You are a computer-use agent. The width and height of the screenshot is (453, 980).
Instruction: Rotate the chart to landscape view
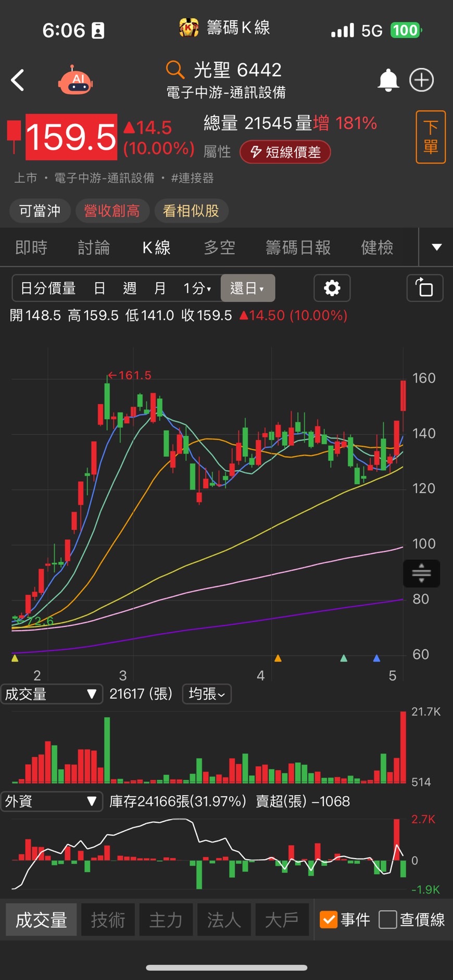pos(425,288)
